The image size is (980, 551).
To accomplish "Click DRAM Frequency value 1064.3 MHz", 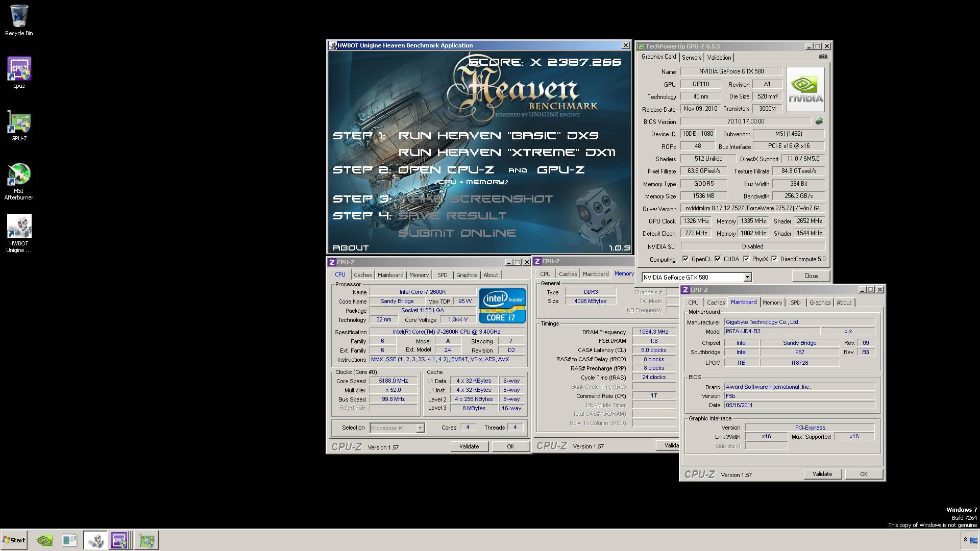I will [x=653, y=332].
